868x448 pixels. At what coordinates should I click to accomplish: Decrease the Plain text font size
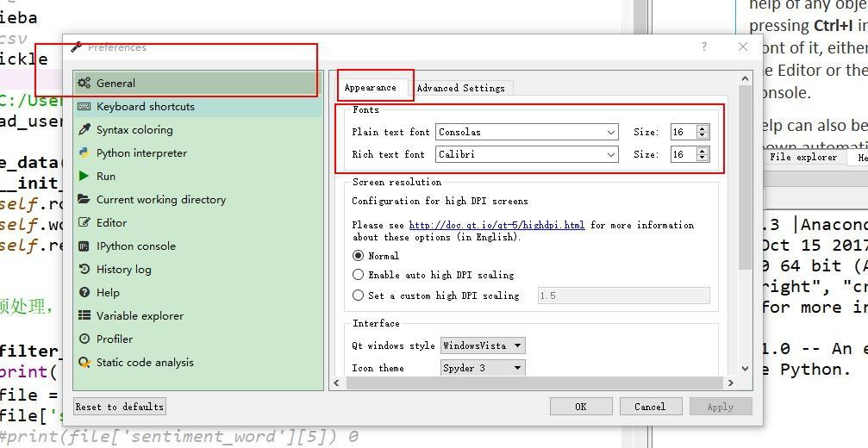[x=703, y=135]
